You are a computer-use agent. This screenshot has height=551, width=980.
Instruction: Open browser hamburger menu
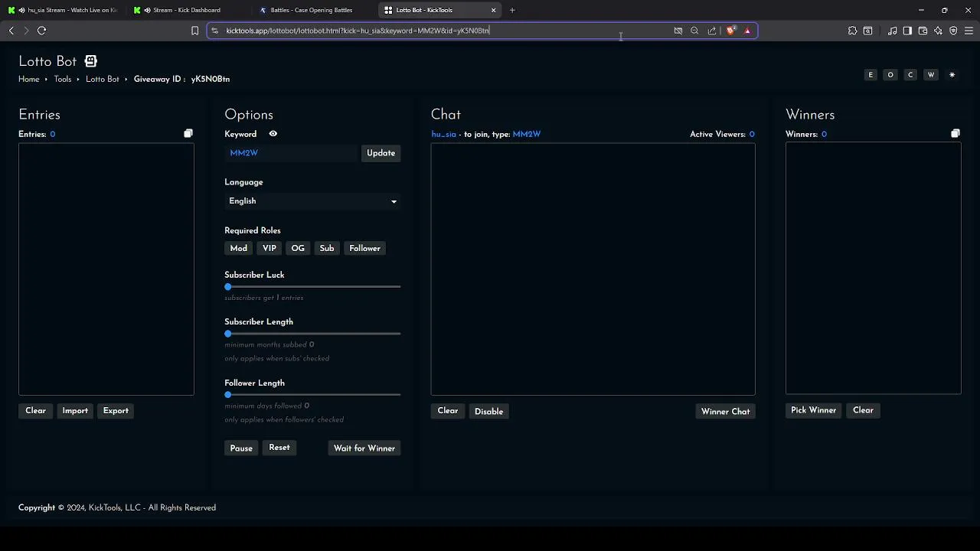tap(969, 31)
